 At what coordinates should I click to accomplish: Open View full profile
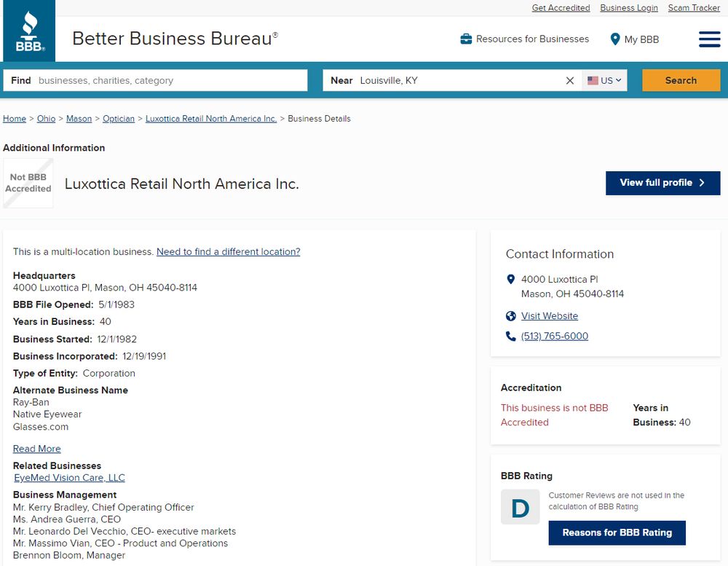pyautogui.click(x=662, y=183)
